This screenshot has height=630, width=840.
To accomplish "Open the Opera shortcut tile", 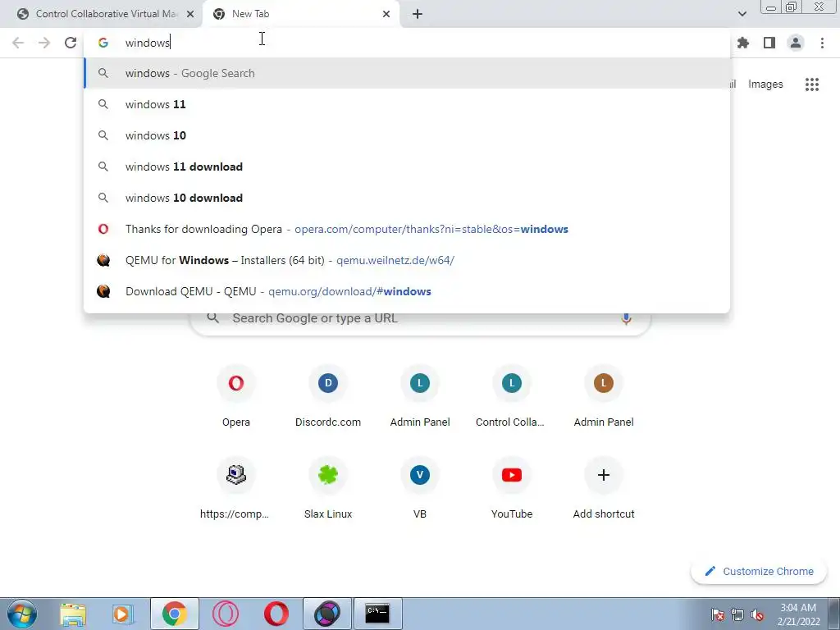I will (x=236, y=396).
